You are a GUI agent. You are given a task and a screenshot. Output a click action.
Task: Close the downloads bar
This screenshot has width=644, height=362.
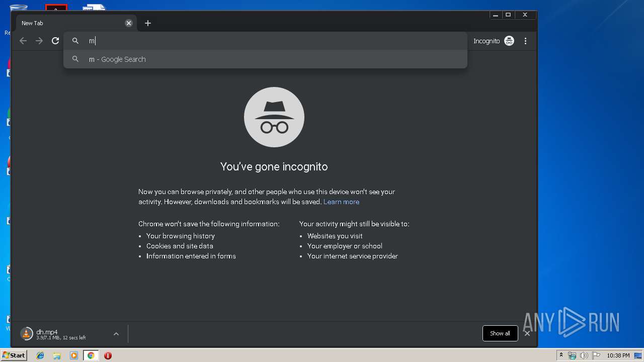[527, 333]
